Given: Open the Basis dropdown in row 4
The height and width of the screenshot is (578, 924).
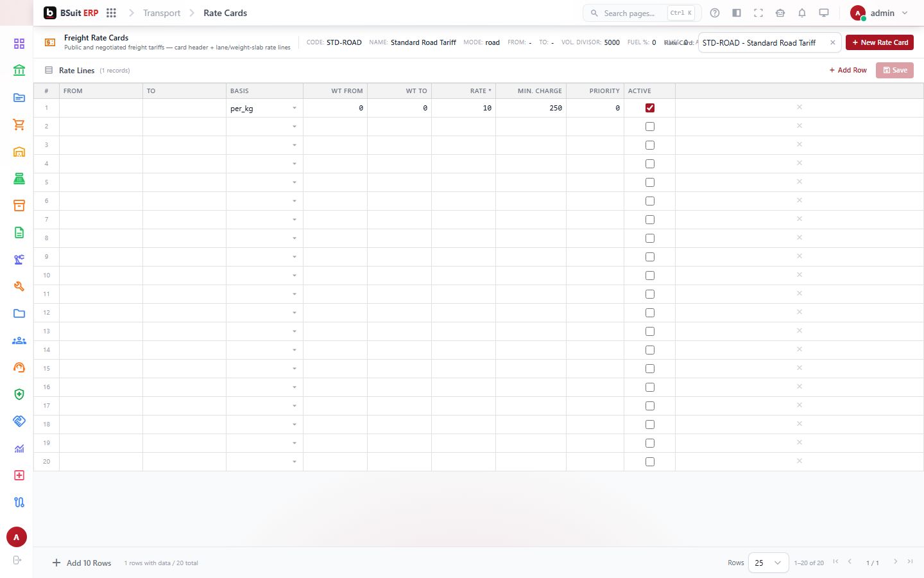Looking at the screenshot, I should coord(264,164).
